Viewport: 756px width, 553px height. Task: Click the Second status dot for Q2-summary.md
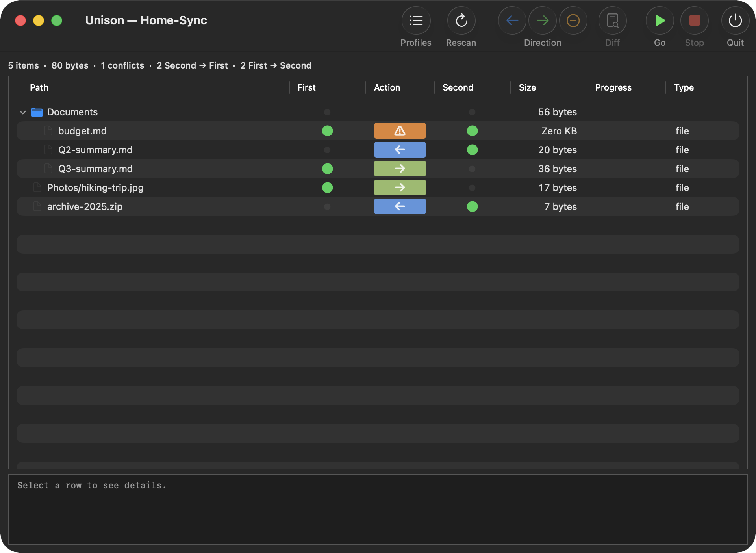(472, 150)
